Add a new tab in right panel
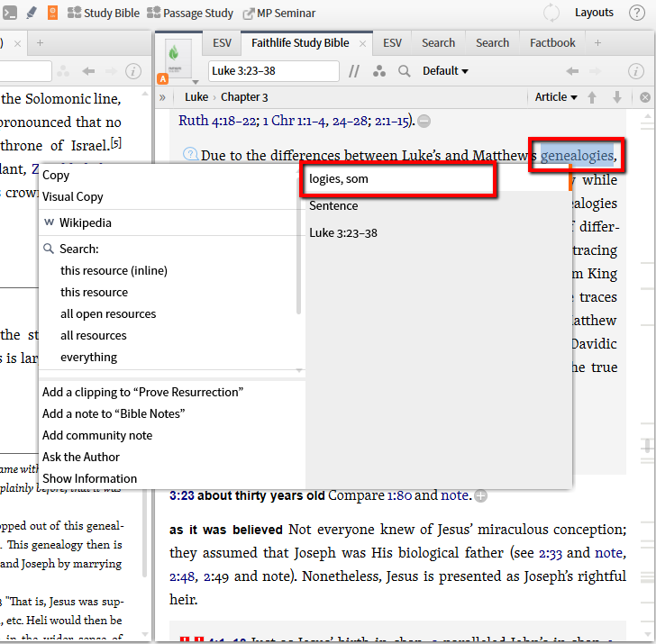 pyautogui.click(x=597, y=42)
